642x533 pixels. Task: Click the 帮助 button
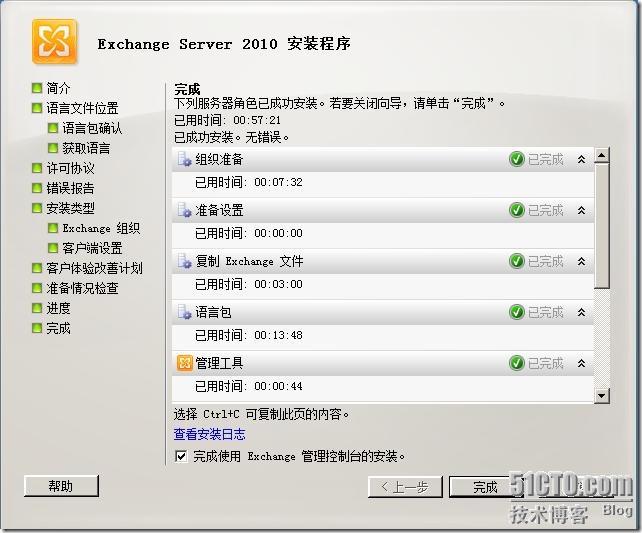tap(61, 486)
